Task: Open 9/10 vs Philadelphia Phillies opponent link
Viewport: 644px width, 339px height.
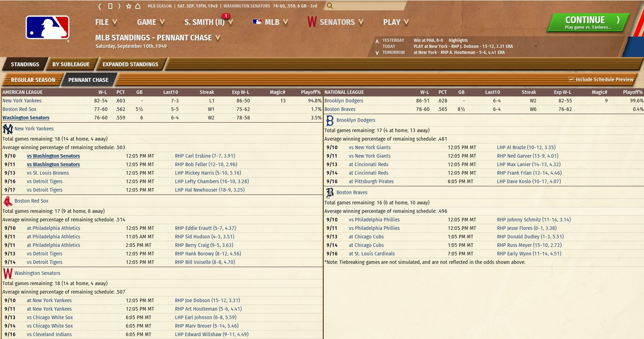Action: [x=374, y=220]
